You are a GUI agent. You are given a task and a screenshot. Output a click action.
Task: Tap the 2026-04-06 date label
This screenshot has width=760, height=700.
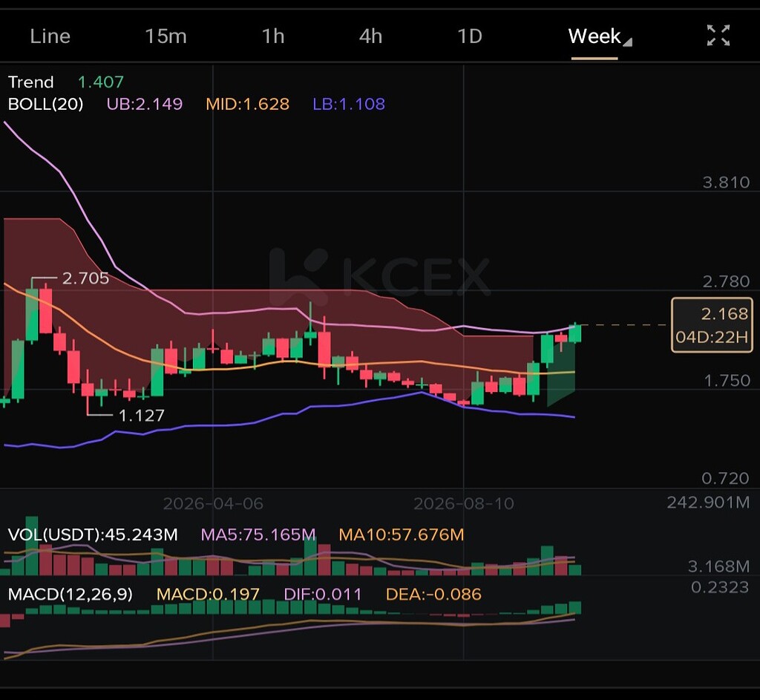click(213, 504)
